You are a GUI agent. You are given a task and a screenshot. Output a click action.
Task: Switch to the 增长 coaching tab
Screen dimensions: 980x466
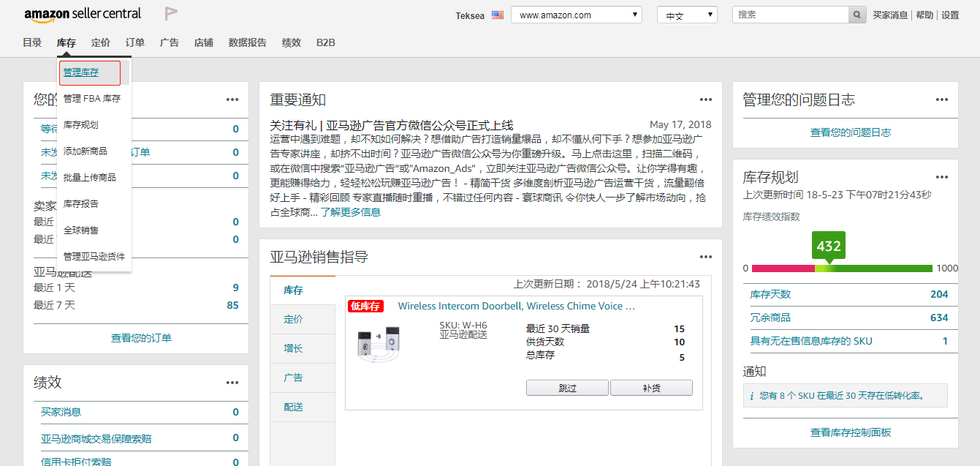point(303,349)
